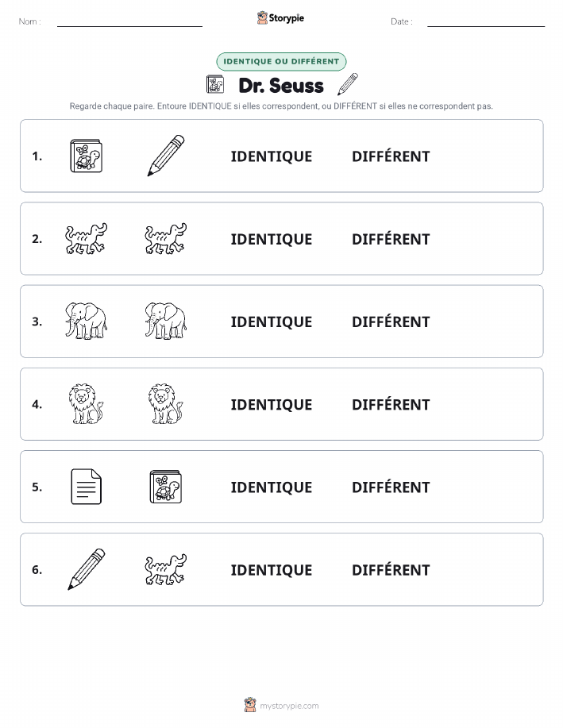
Task: Click the pencil icon in row 6
Action: (x=86, y=569)
